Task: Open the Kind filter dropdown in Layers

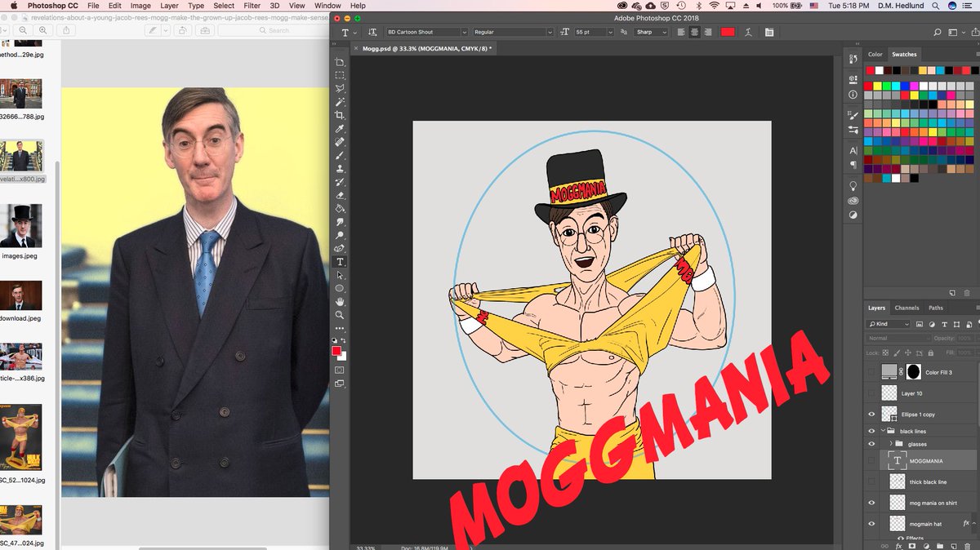Action: pyautogui.click(x=888, y=324)
